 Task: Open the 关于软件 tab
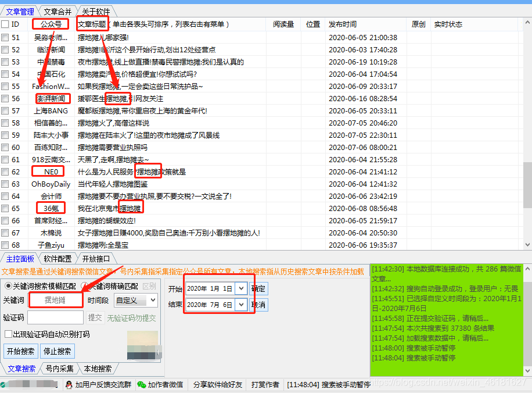click(x=96, y=12)
